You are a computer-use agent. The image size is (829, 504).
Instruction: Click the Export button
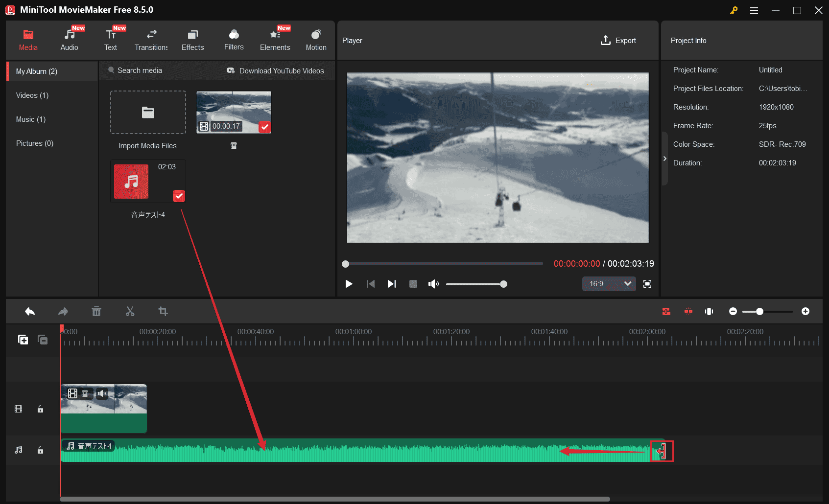618,41
